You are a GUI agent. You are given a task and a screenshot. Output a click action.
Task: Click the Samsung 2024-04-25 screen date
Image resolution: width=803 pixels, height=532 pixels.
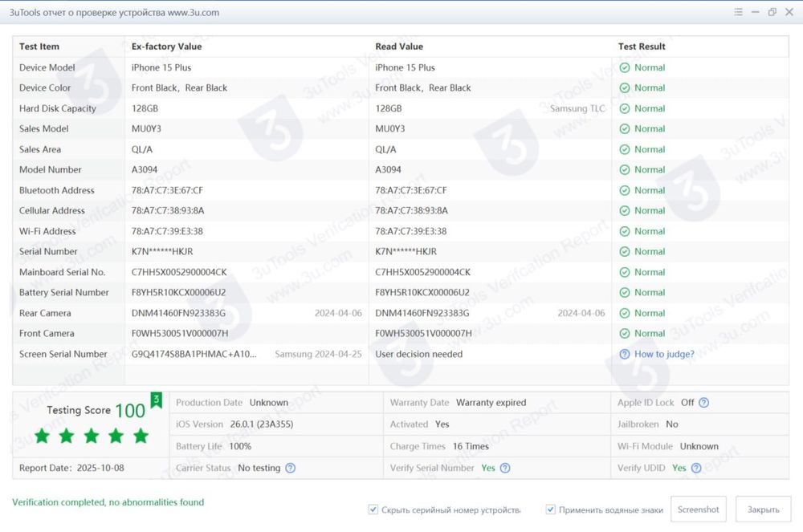[x=318, y=354]
